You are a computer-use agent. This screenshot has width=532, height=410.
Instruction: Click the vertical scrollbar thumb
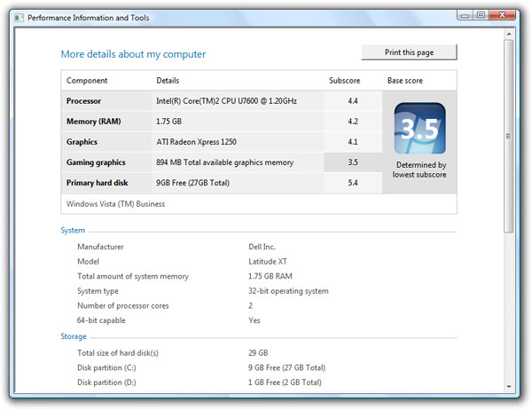[x=509, y=136]
